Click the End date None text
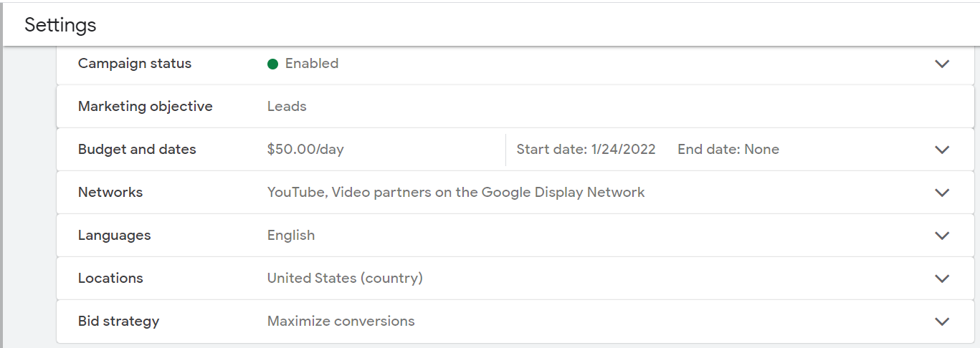 (728, 150)
